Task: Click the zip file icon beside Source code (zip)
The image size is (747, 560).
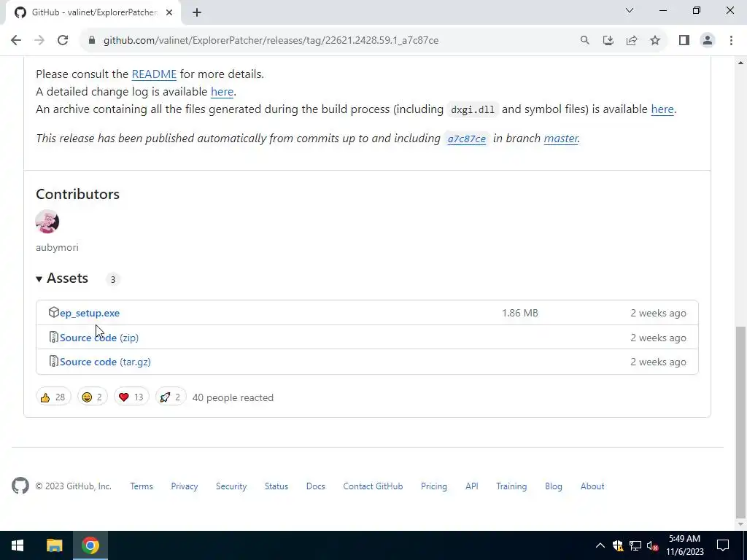Action: [54, 337]
